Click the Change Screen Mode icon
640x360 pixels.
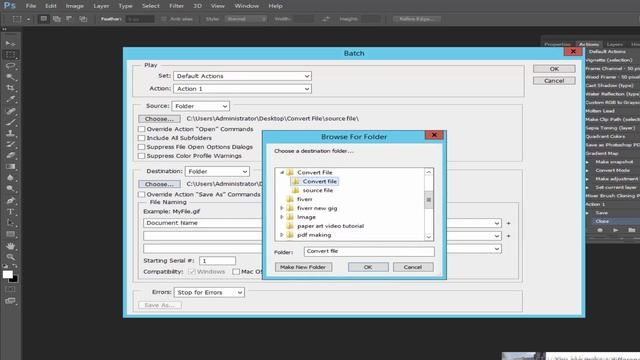pyautogui.click(x=10, y=301)
